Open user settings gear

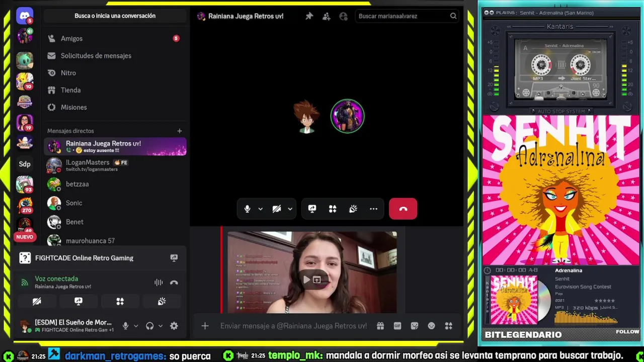click(174, 326)
